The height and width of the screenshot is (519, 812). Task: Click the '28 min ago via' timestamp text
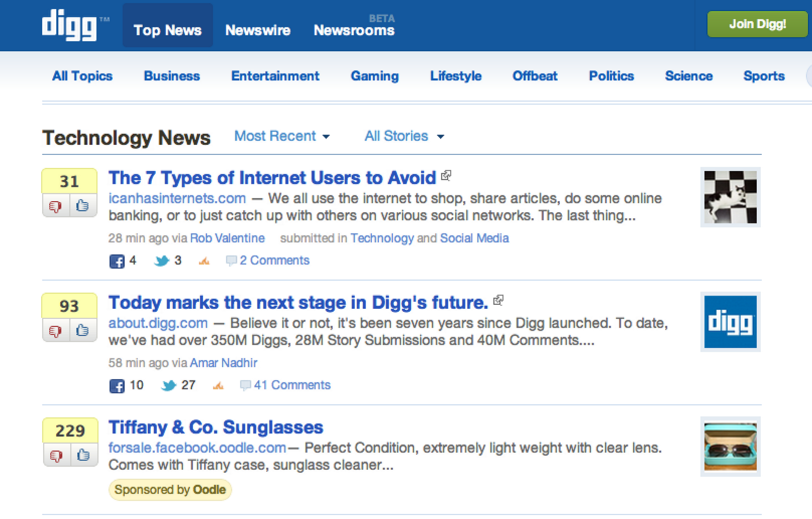click(148, 238)
